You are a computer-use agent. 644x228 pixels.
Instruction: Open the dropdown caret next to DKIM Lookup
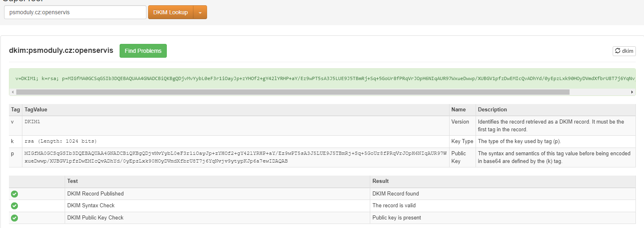(x=200, y=13)
